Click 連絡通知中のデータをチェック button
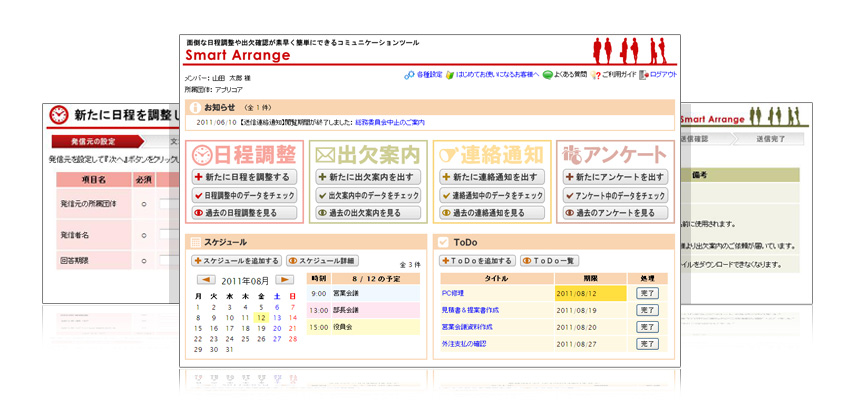Screen dimensions: 860x400 tap(492, 195)
